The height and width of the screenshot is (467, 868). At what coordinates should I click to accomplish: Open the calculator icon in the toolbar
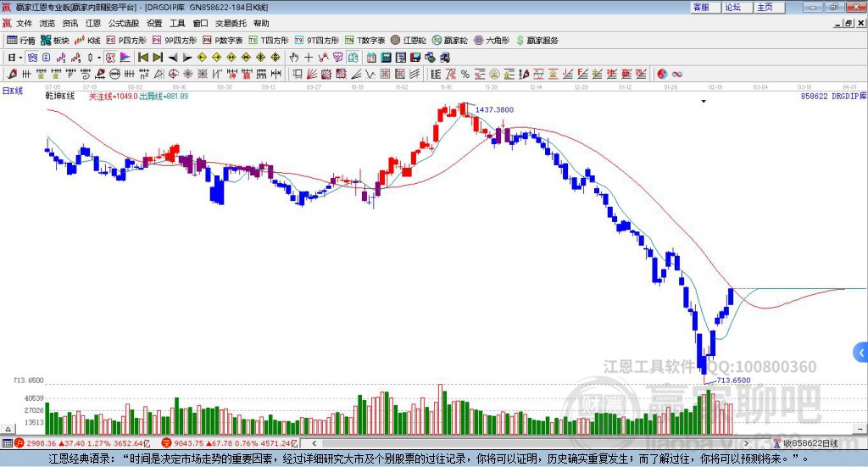pos(386,58)
